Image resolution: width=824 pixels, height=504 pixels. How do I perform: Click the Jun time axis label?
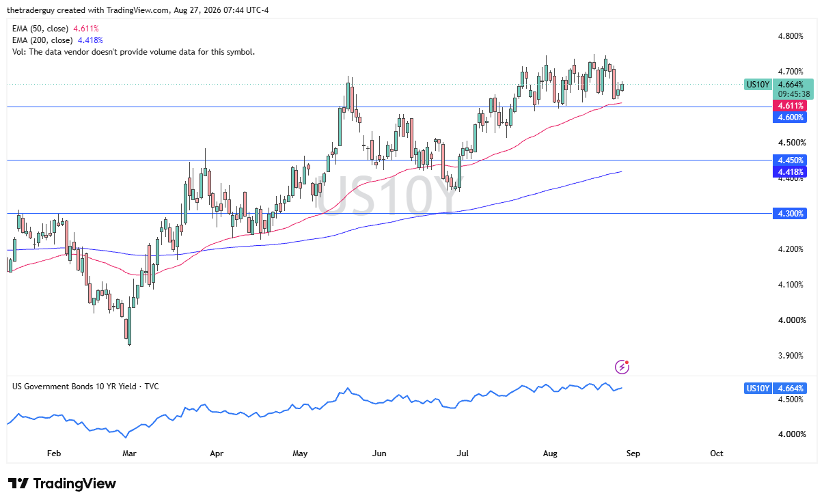(381, 453)
